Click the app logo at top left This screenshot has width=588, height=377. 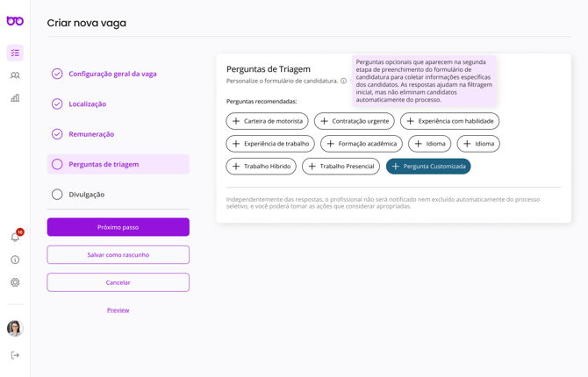(15, 21)
